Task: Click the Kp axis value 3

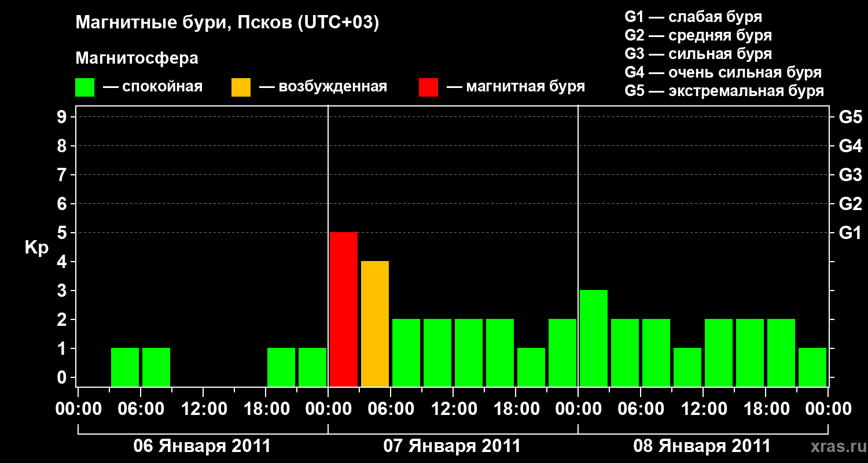Action: click(62, 291)
